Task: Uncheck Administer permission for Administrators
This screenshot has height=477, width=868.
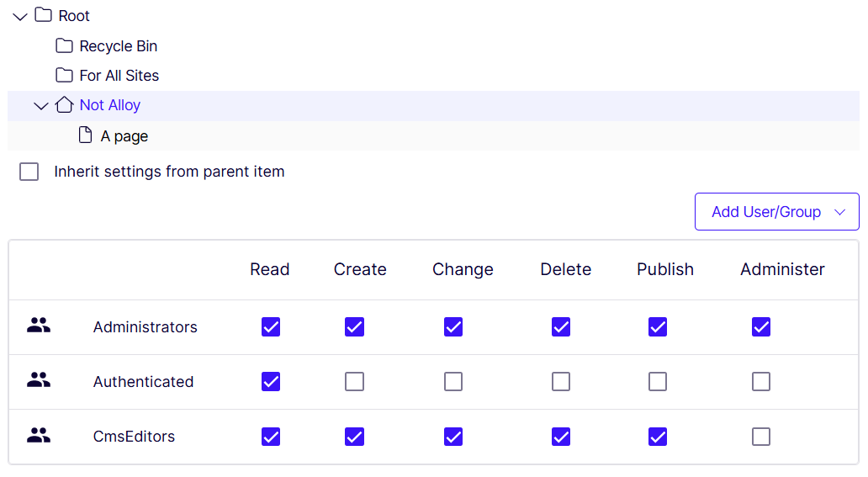Action: coord(761,326)
